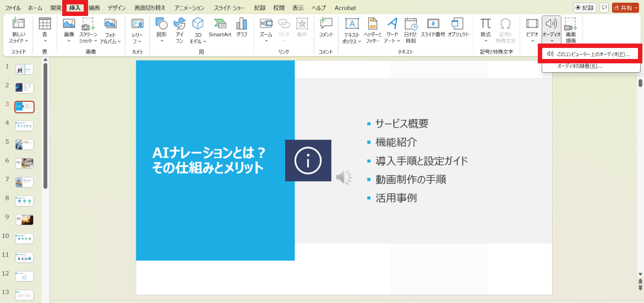Expand the 3D Models dropdown arrow
Image resolution: width=644 pixels, height=303 pixels.
pyautogui.click(x=205, y=41)
